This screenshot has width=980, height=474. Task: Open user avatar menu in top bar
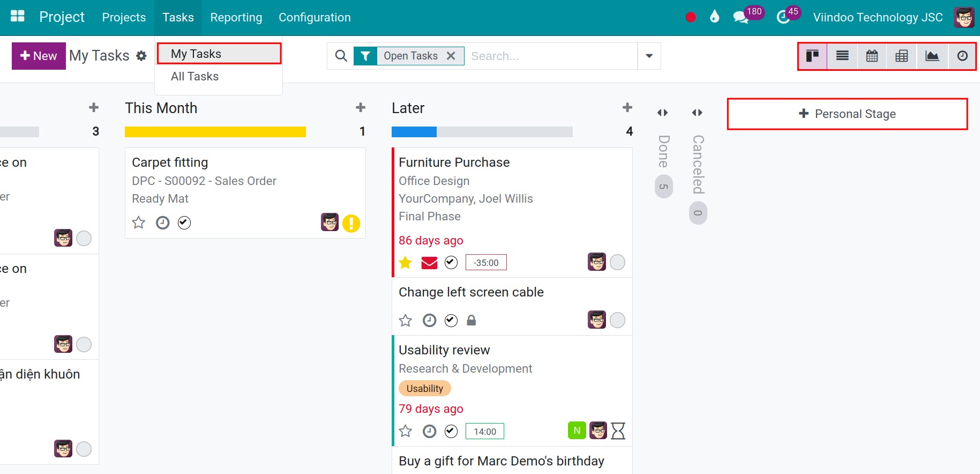pos(964,17)
